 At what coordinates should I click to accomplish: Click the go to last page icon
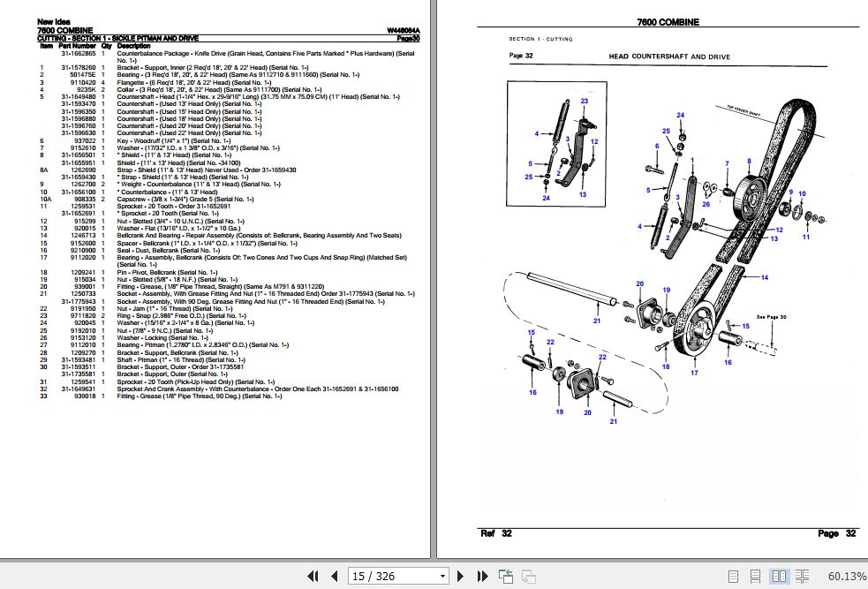[x=481, y=575]
